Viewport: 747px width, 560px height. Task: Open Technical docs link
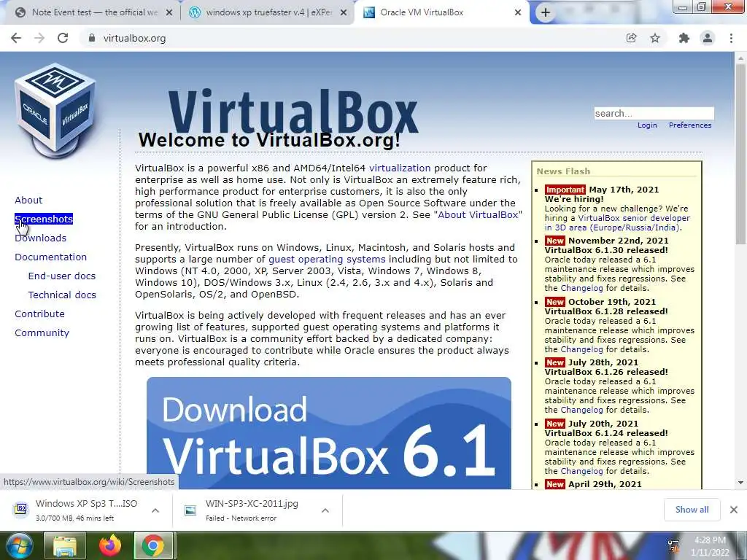pos(62,295)
